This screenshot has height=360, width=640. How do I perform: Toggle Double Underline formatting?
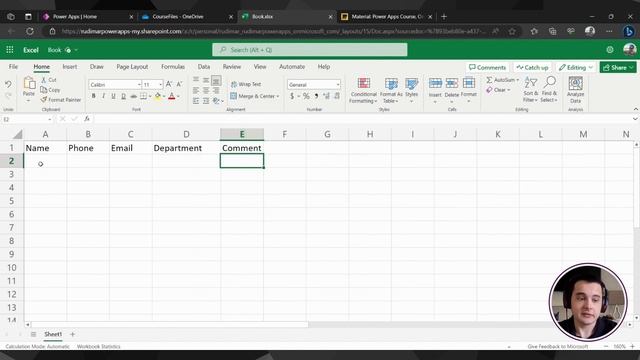pyautogui.click(x=123, y=96)
